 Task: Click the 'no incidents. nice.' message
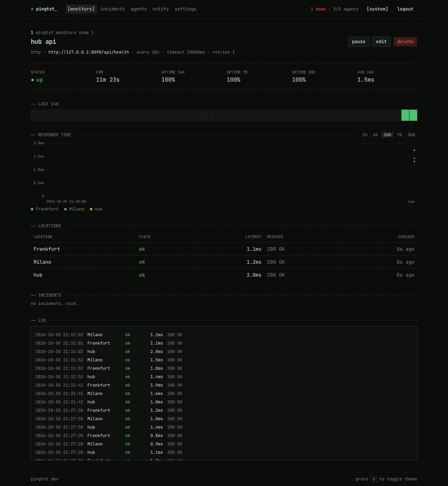tap(55, 304)
